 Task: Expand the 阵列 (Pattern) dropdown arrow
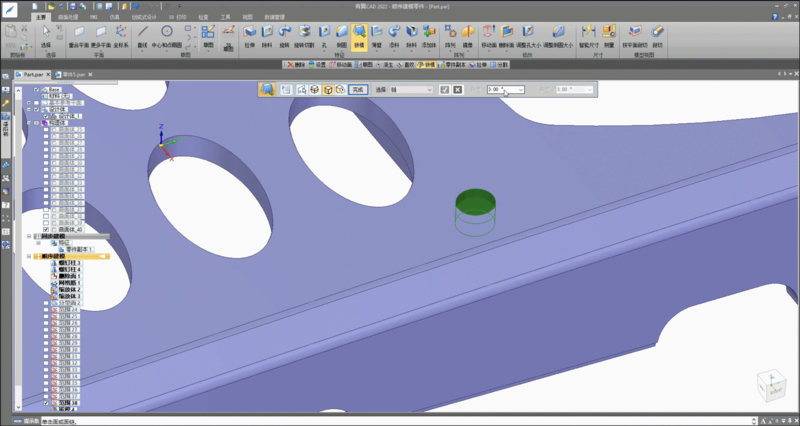click(x=450, y=52)
